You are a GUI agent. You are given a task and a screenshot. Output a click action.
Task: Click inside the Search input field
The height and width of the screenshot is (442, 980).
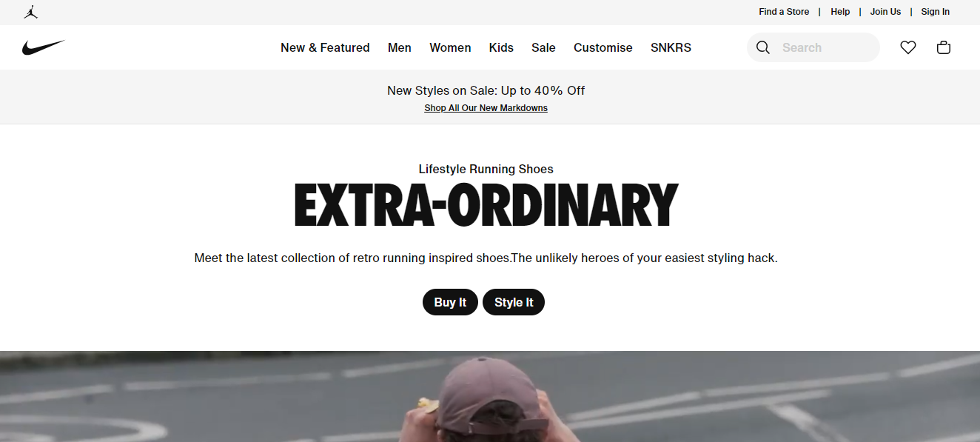pyautogui.click(x=826, y=47)
